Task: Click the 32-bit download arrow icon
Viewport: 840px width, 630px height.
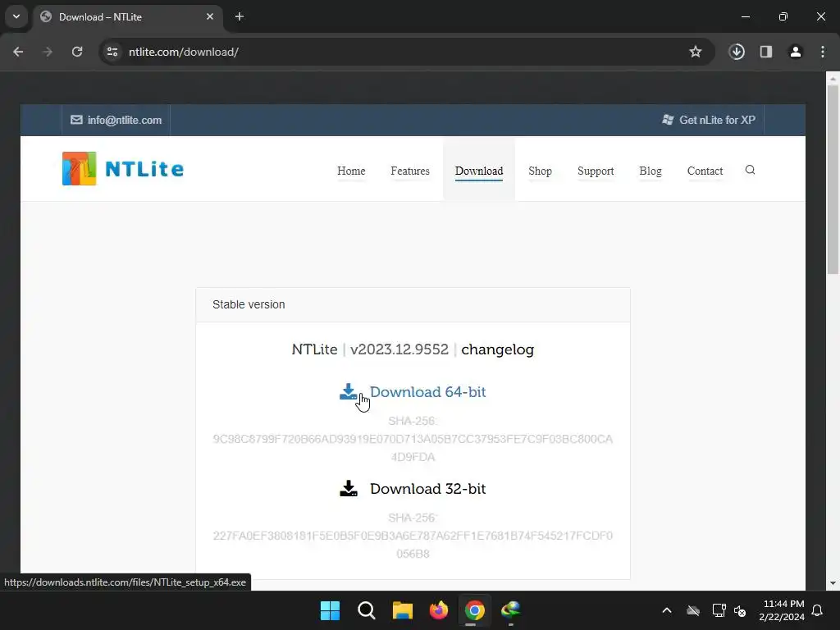Action: [349, 489]
